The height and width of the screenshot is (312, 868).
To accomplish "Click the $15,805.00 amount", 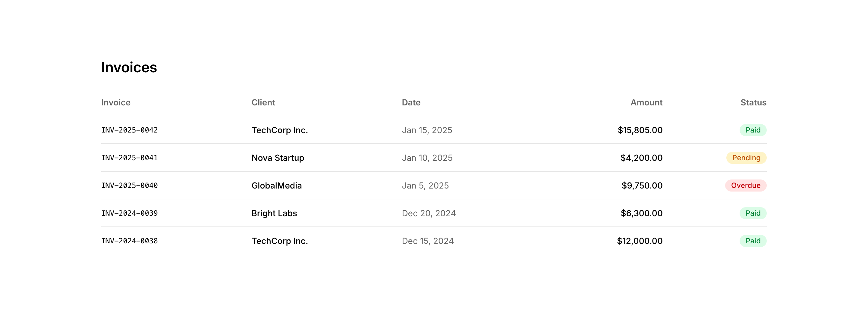I will pos(640,130).
